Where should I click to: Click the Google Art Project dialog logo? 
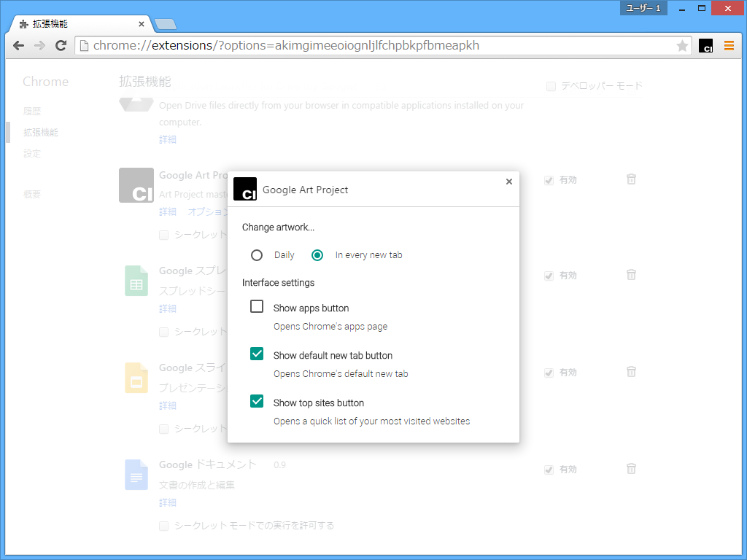(x=245, y=189)
